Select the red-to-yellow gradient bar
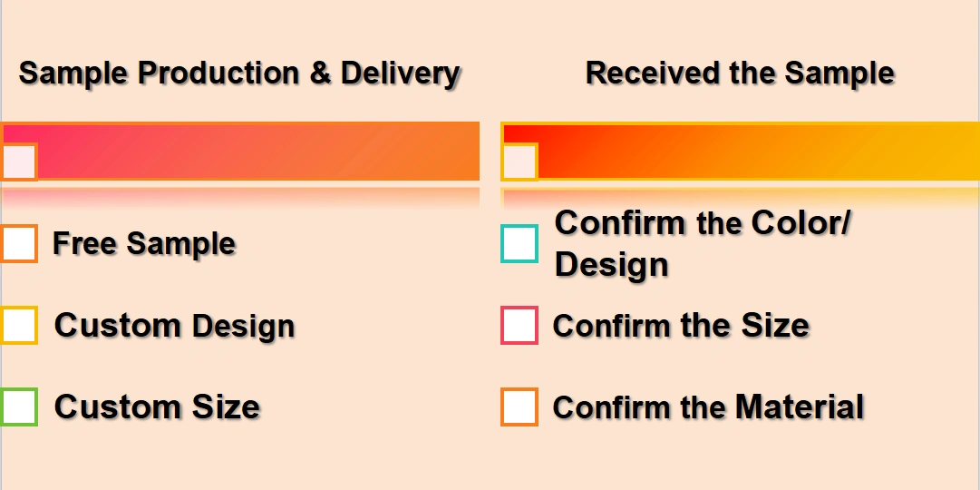The height and width of the screenshot is (490, 980). [x=740, y=152]
